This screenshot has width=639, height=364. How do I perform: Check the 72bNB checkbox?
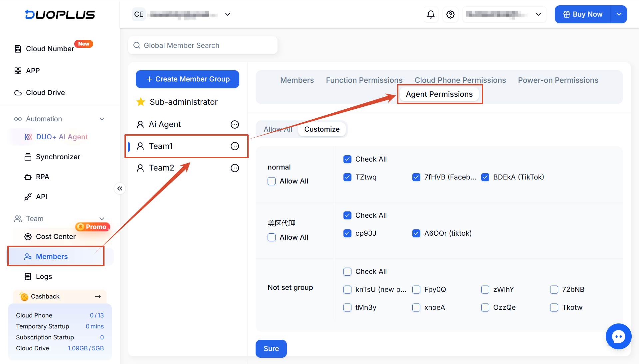554,290
